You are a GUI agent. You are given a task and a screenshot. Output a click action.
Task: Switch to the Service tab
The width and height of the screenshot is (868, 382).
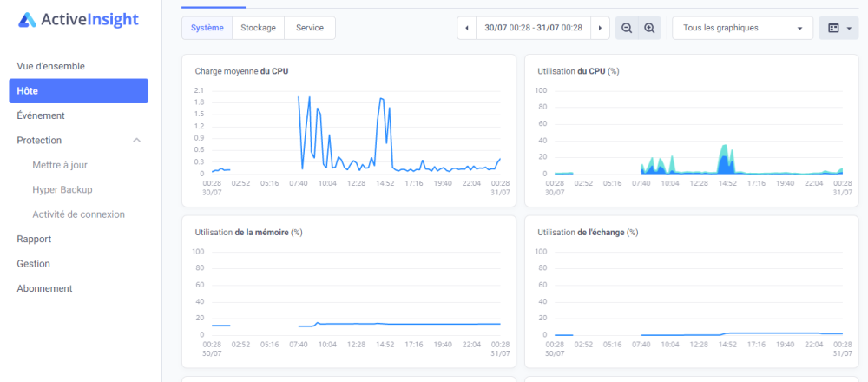coord(310,28)
